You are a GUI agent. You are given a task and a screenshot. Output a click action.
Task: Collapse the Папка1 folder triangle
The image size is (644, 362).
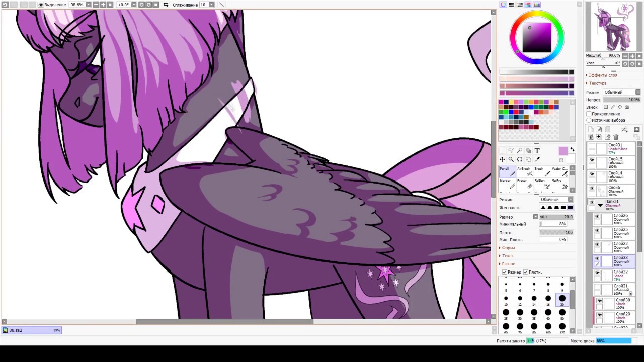600,205
